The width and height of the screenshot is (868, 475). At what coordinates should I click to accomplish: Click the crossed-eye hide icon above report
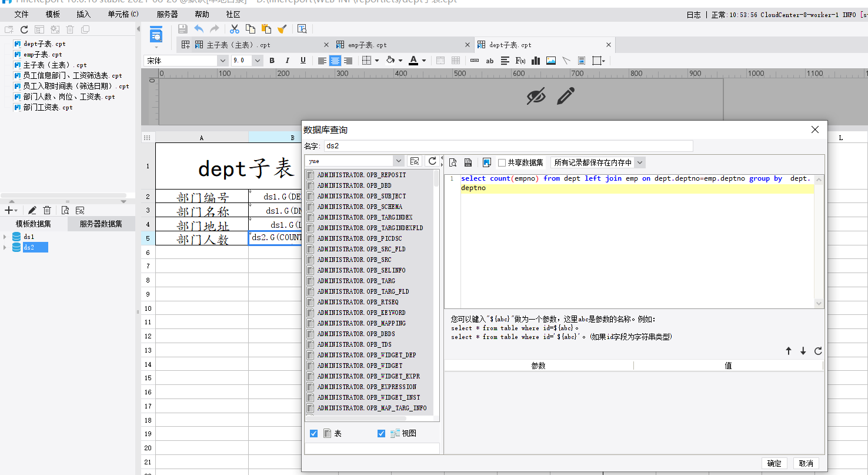(536, 96)
